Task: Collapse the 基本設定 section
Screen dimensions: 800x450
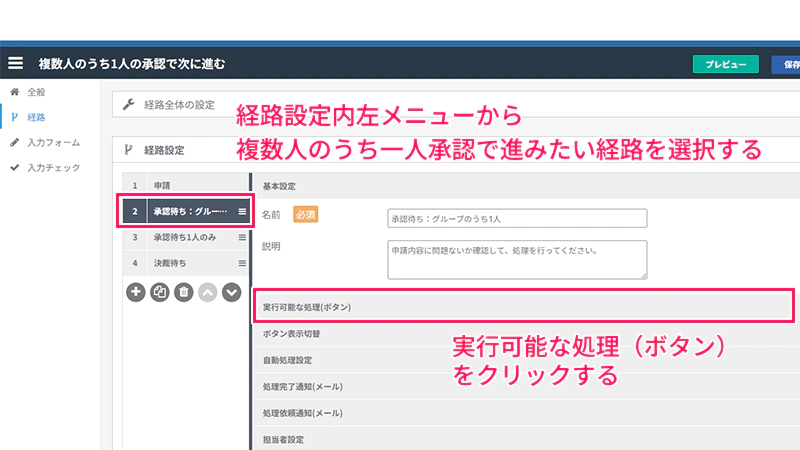Action: [x=527, y=186]
